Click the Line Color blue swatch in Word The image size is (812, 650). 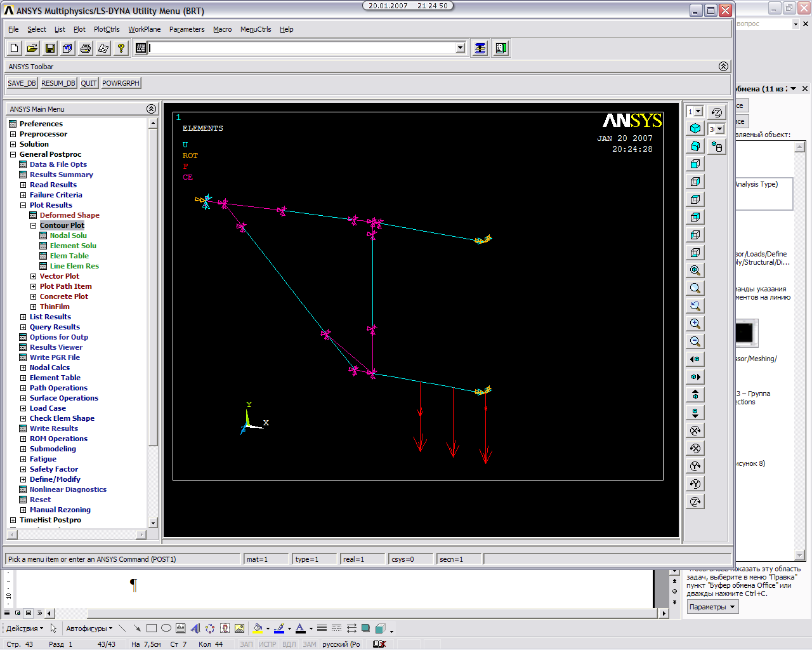279,628
